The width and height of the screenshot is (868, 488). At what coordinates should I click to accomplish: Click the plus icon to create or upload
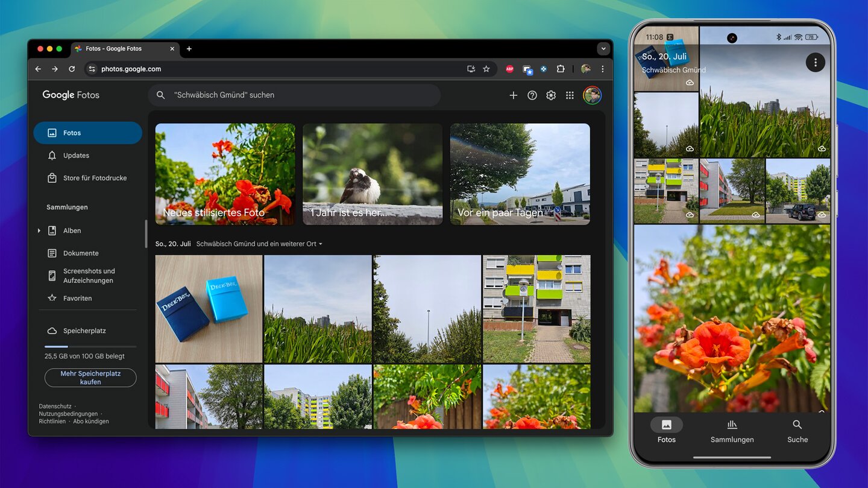pos(514,95)
